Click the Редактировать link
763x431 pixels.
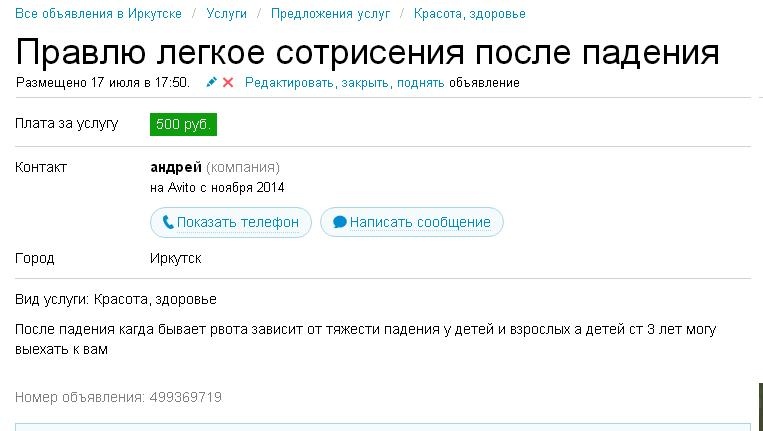[x=289, y=82]
